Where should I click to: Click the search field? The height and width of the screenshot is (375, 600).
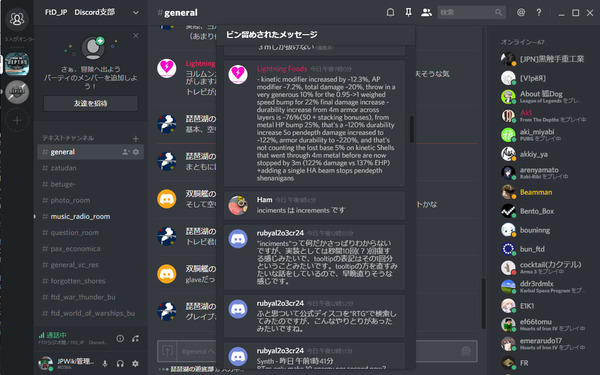(471, 13)
